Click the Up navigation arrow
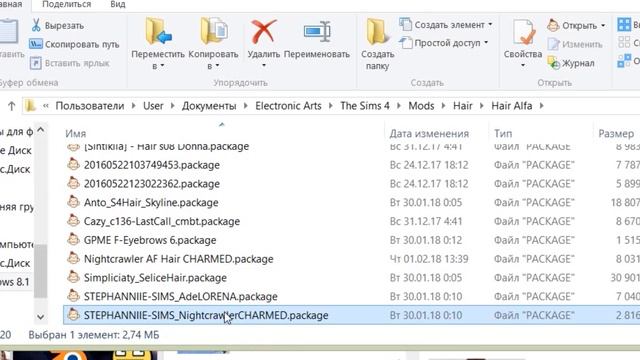The height and width of the screenshot is (360, 640). [11, 106]
